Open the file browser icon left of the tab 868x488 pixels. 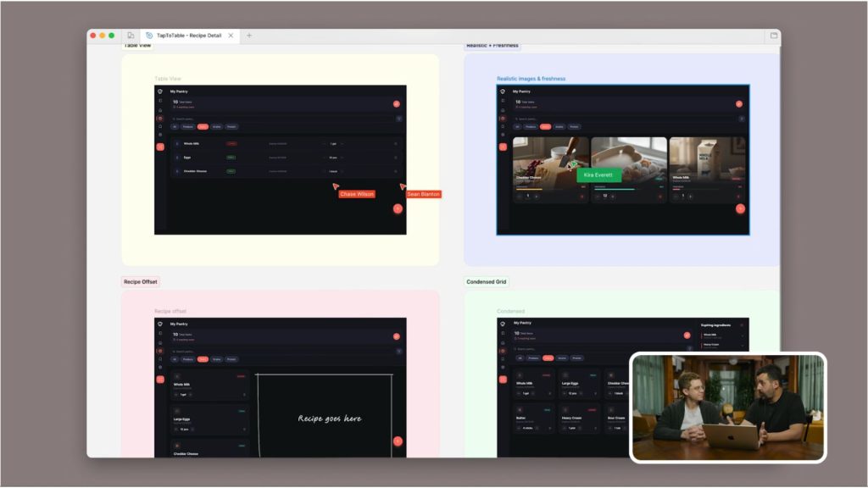coord(131,36)
